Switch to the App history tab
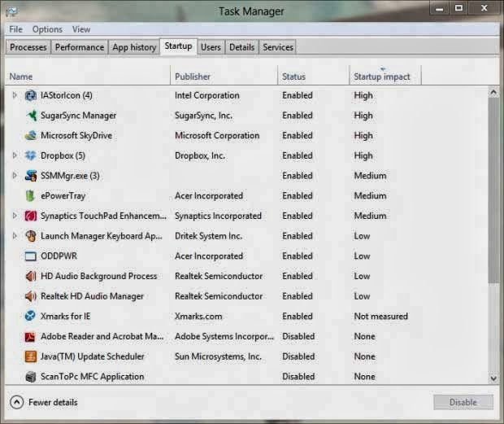Image resolution: width=504 pixels, height=424 pixels. click(134, 47)
